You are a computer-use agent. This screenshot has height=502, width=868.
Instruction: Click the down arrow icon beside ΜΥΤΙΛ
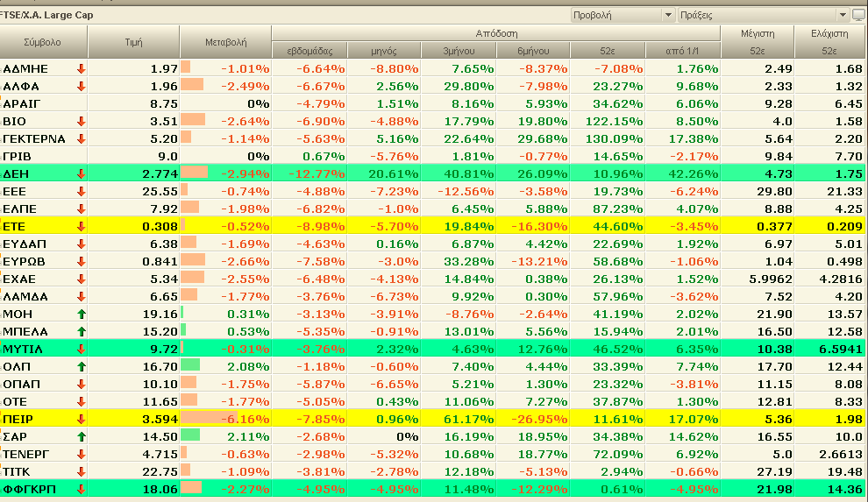coord(82,349)
